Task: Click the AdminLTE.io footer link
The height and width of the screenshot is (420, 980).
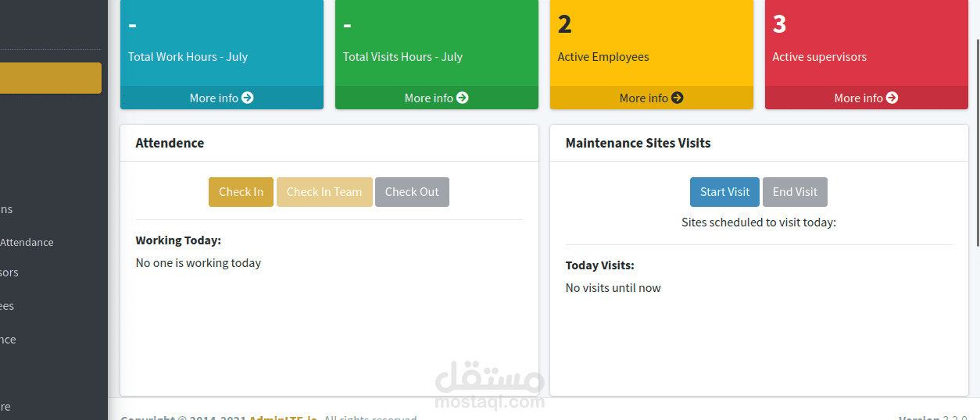Action: 283,418
